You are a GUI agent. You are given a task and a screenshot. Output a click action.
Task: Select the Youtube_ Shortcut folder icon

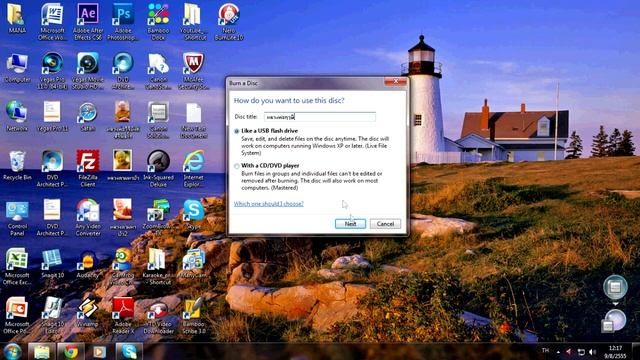click(193, 21)
